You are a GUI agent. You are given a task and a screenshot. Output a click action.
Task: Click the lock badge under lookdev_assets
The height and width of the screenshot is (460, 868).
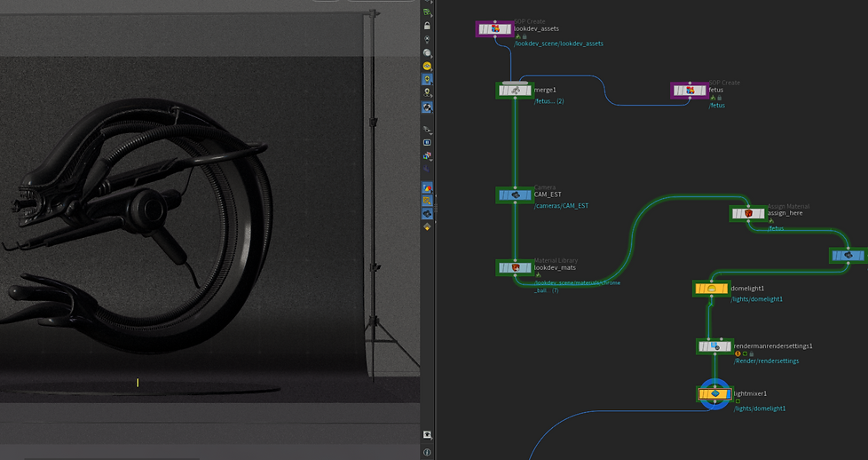coord(525,36)
